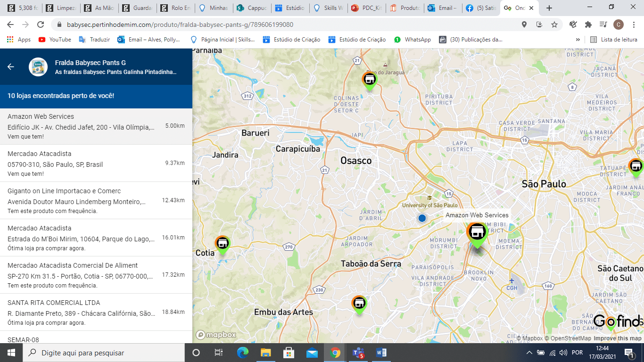The width and height of the screenshot is (644, 362).
Task: Click the Improve this map link
Action: pyautogui.click(x=618, y=338)
